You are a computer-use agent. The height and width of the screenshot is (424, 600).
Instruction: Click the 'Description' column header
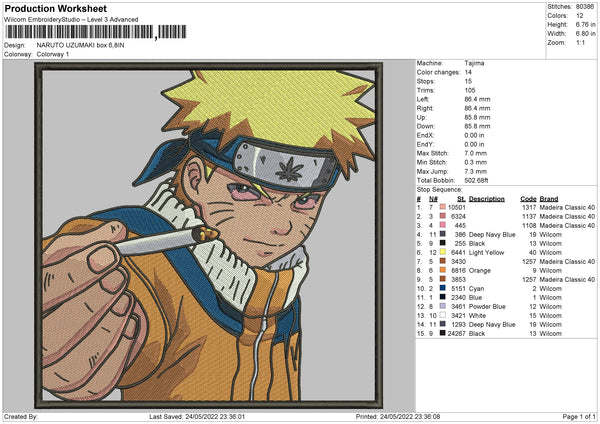(x=487, y=199)
